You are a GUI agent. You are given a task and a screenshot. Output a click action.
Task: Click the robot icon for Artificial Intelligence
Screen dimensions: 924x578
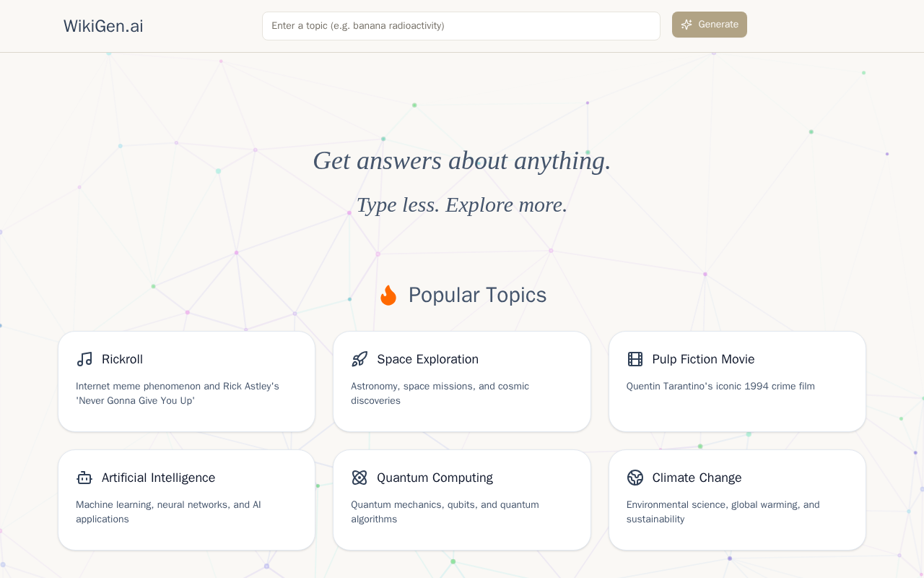pyautogui.click(x=84, y=478)
